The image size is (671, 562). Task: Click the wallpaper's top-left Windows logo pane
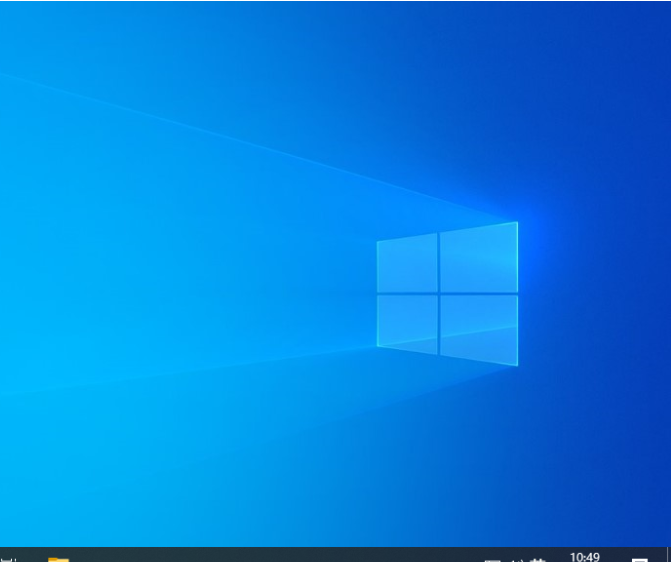pos(407,264)
